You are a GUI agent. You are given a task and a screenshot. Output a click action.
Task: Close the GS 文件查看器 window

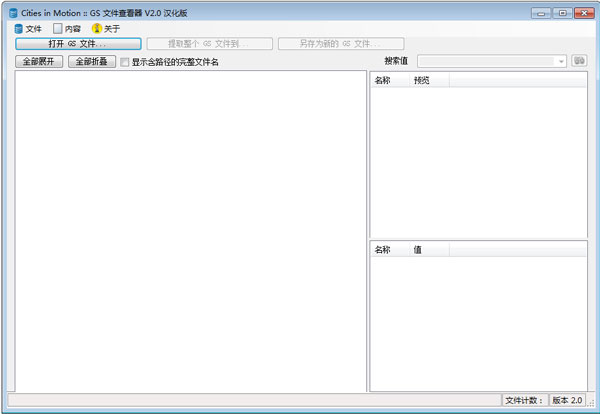(584, 13)
